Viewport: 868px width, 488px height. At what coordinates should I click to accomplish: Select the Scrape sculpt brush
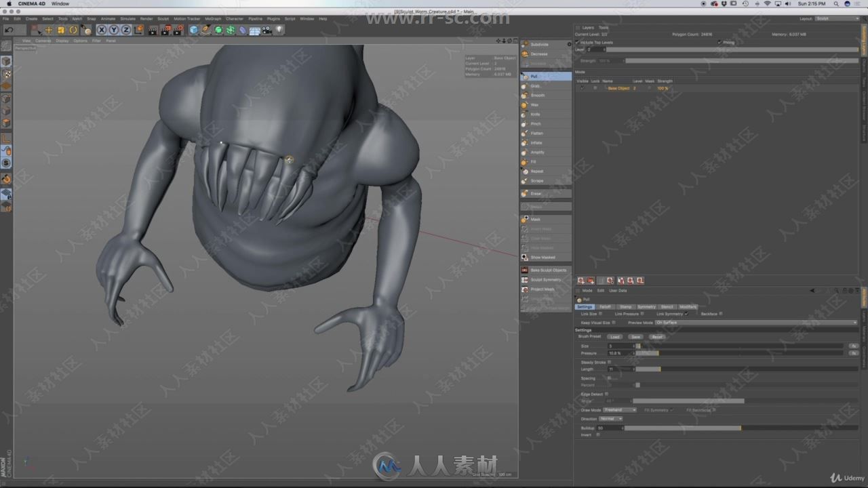(546, 181)
